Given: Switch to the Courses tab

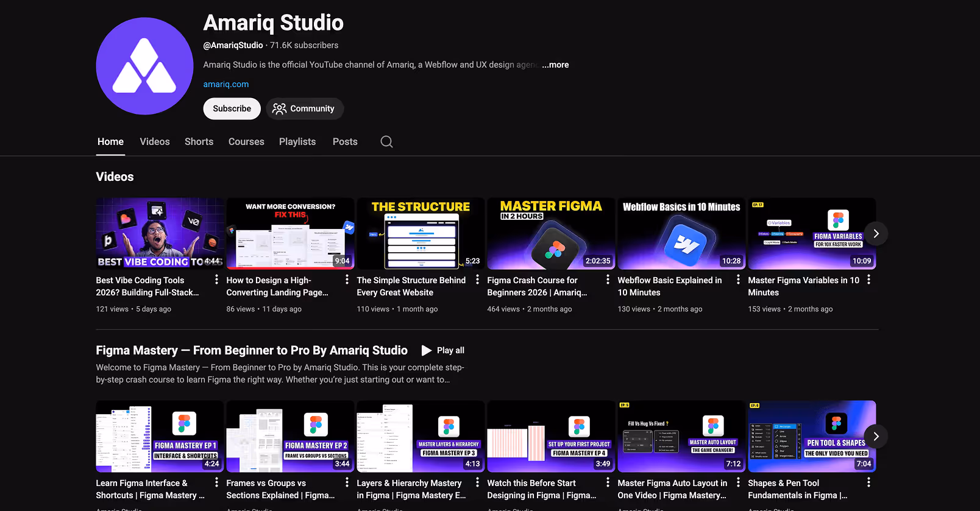Looking at the screenshot, I should [x=246, y=141].
